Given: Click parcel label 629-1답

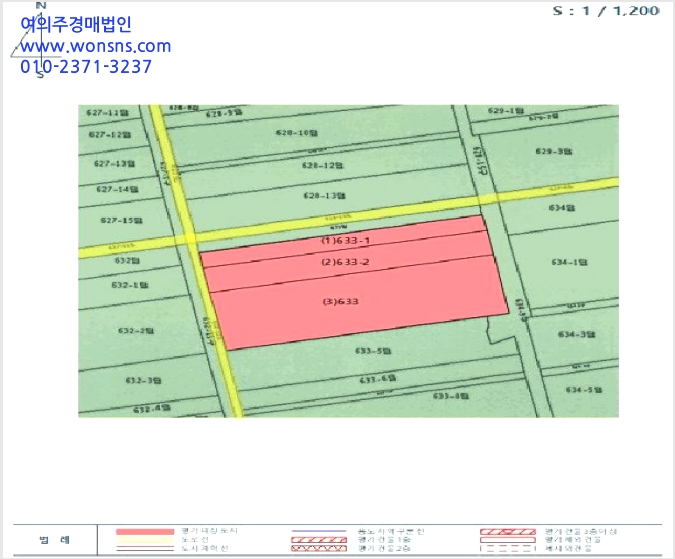Looking at the screenshot, I should click(506, 111).
